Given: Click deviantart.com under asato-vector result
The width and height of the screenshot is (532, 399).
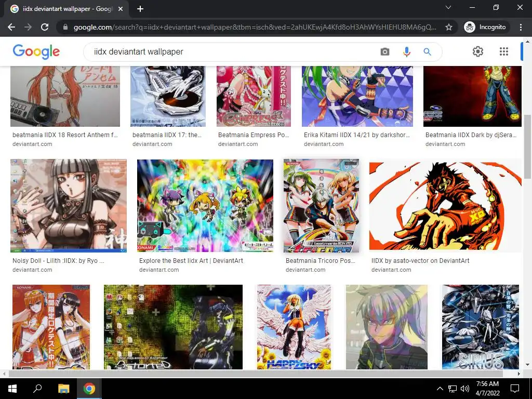Looking at the screenshot, I should (x=391, y=270).
